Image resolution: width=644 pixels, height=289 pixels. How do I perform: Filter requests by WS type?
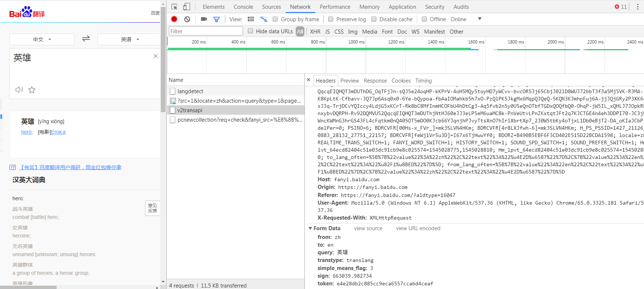coord(416,32)
